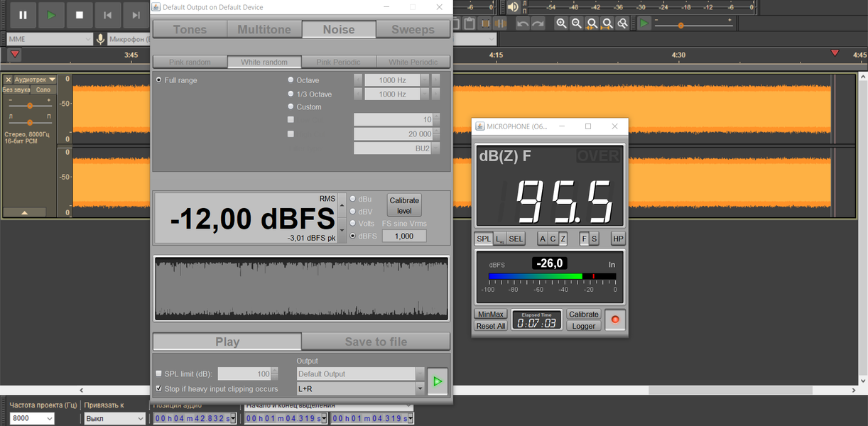868x426 pixels.
Task: Enable the SPL limit checkbox
Action: (159, 374)
